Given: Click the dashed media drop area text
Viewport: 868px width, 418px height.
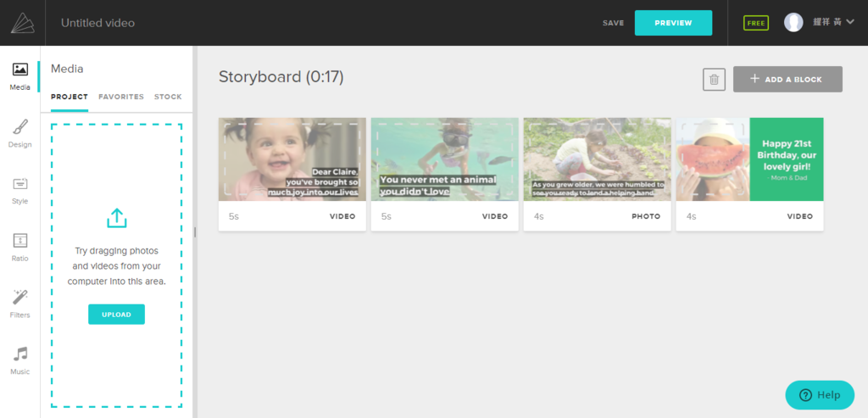Looking at the screenshot, I should pyautogui.click(x=117, y=266).
